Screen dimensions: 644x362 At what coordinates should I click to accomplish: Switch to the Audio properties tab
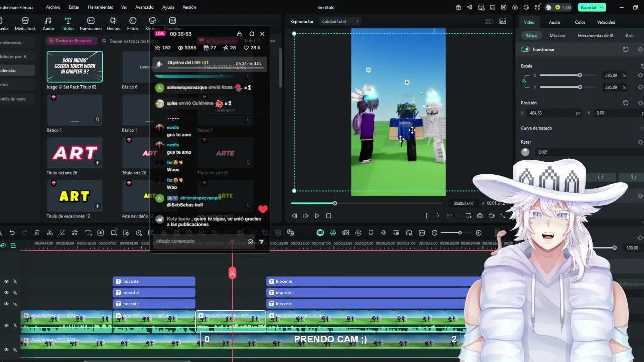[x=554, y=22]
